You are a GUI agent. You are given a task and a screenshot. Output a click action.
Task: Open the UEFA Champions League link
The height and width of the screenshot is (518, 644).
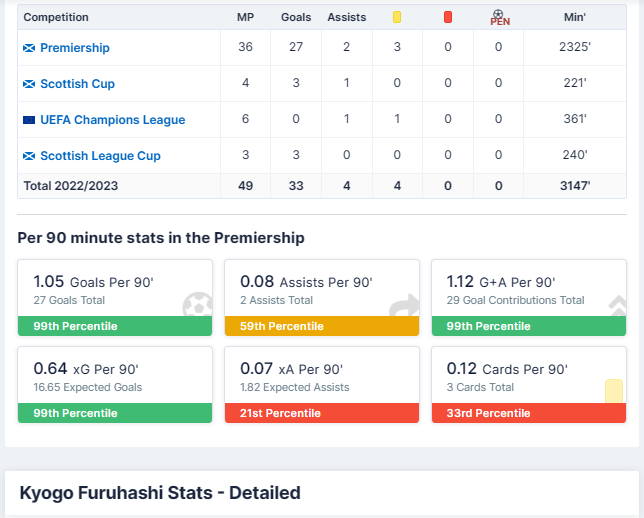click(112, 120)
